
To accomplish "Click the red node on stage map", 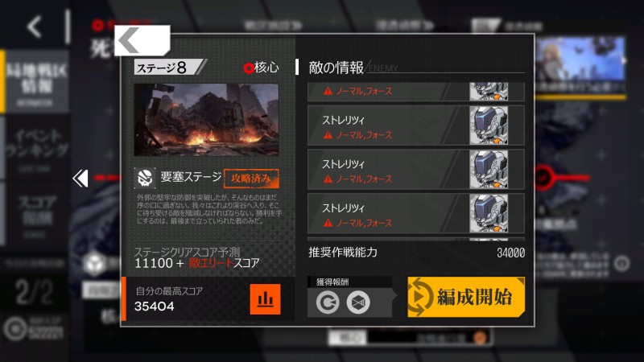I will coord(543,178).
